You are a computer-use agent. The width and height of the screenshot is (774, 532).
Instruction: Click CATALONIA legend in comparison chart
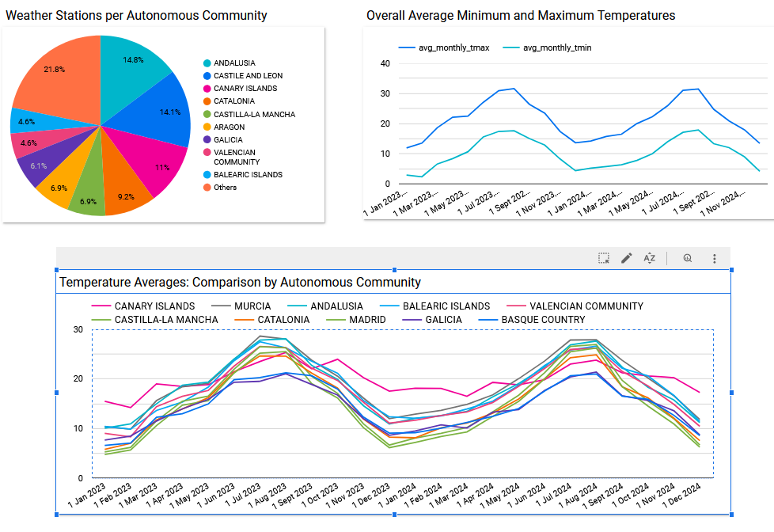(271, 320)
